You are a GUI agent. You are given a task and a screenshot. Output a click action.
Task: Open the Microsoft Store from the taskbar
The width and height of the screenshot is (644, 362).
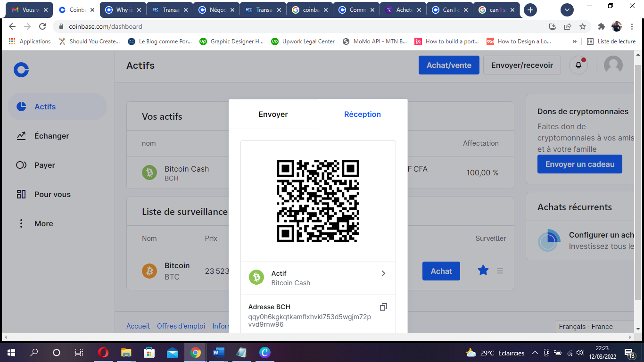coord(149,353)
